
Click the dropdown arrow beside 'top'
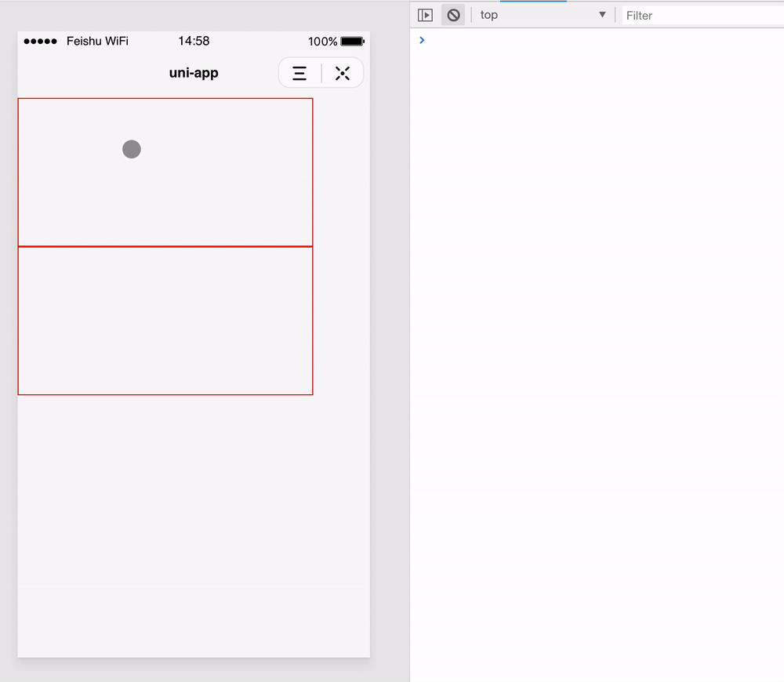[x=602, y=15]
